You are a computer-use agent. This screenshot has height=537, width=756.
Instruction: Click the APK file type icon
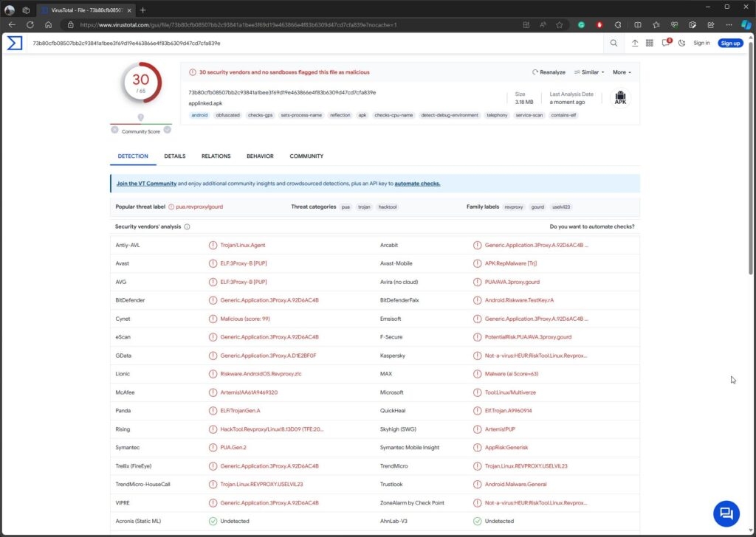620,98
